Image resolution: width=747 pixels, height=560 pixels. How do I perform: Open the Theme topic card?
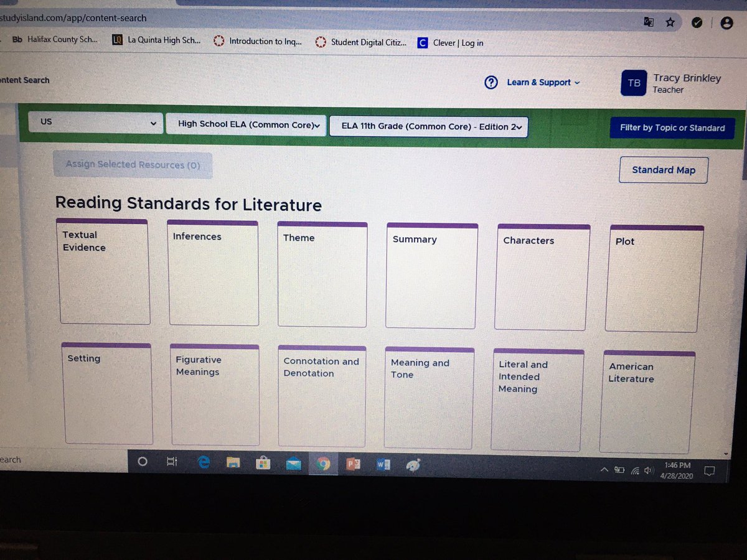click(322, 274)
